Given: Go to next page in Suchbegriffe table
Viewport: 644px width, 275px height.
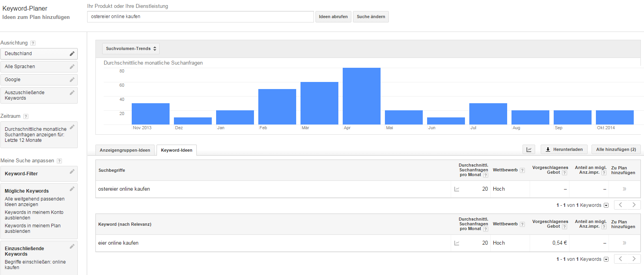Looking at the screenshot, I should [x=634, y=205].
